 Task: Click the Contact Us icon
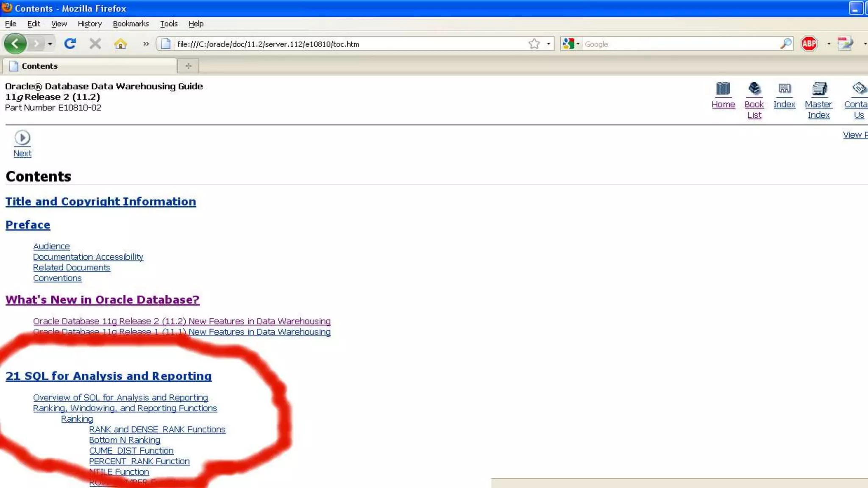[860, 89]
